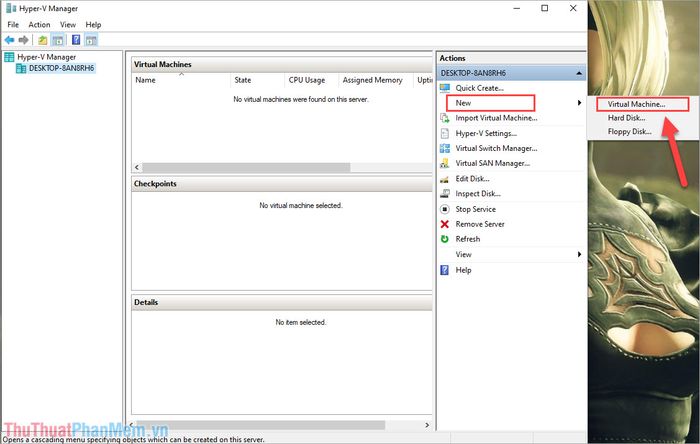Open the blue Help toolbar icon
The width and height of the screenshot is (700, 444).
(76, 40)
